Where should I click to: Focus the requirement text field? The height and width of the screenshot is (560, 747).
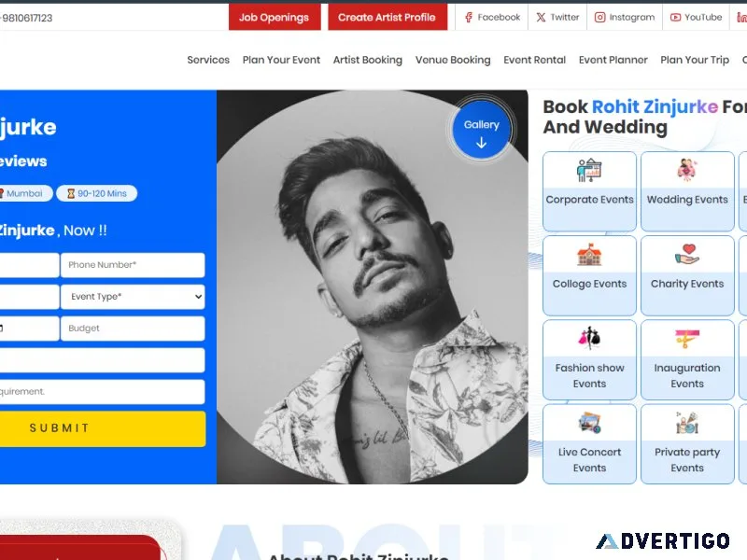pos(102,391)
